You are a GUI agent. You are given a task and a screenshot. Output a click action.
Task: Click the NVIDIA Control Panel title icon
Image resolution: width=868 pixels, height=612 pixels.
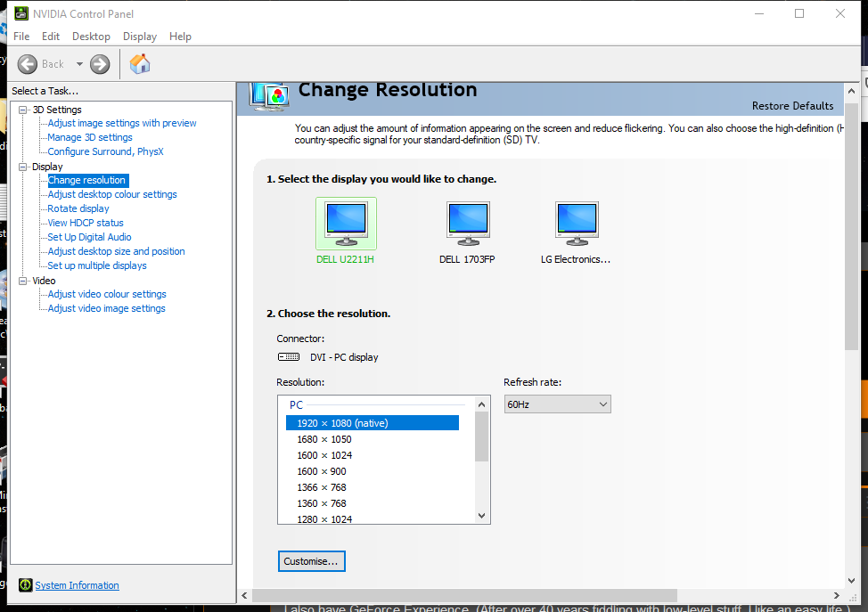click(21, 13)
